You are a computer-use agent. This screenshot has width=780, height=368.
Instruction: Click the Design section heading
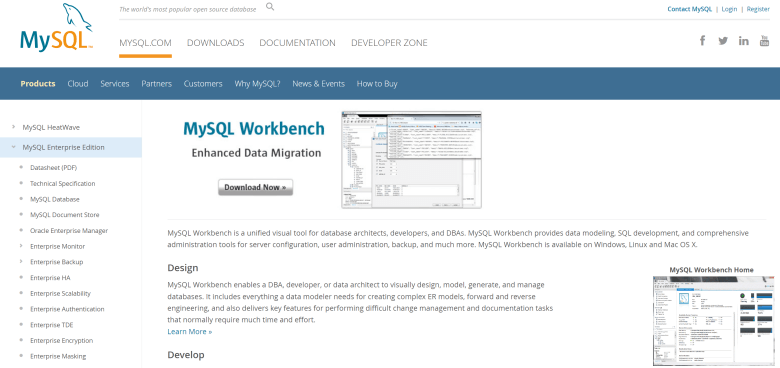pos(183,268)
